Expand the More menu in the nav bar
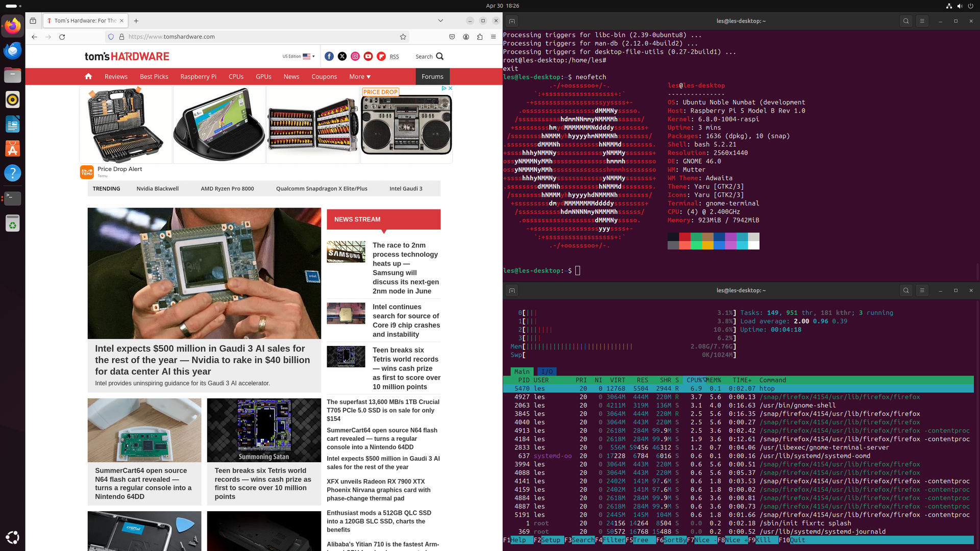The height and width of the screenshot is (551, 980). (x=359, y=77)
